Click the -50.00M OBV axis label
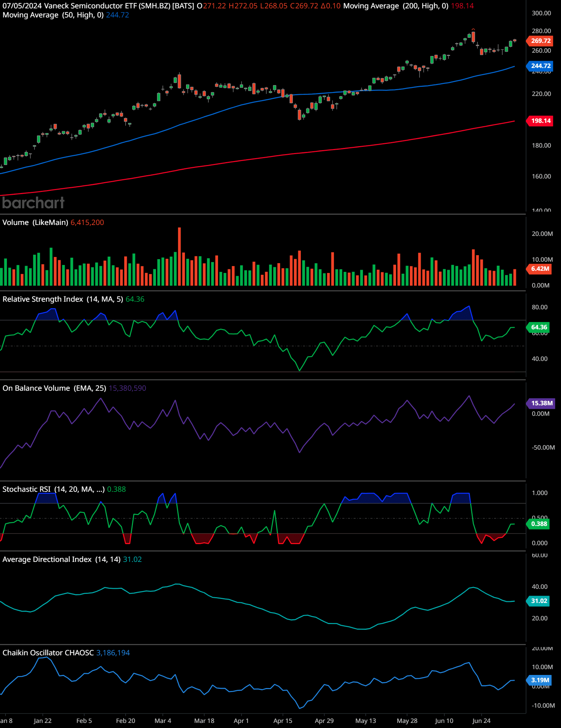 click(x=543, y=447)
